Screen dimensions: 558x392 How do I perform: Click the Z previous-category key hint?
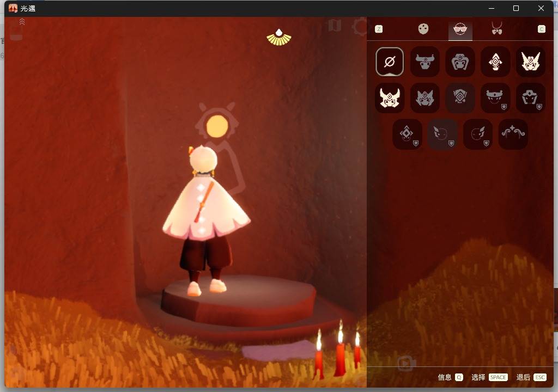coord(379,29)
